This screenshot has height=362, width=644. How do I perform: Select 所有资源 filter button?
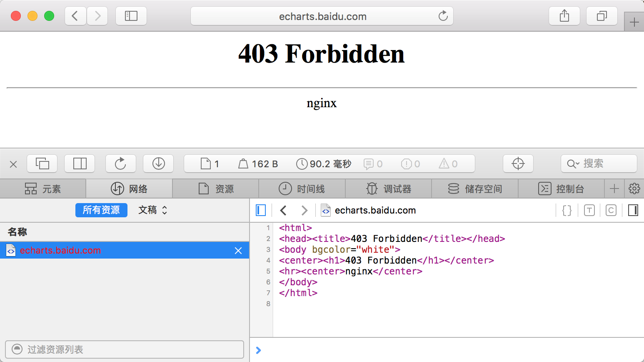pyautogui.click(x=101, y=210)
